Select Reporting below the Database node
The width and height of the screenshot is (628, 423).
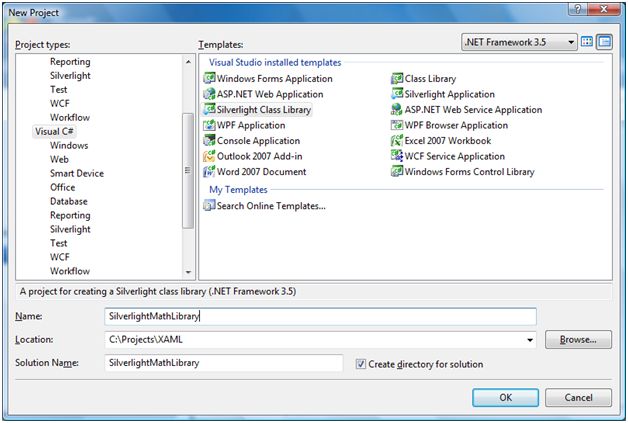click(70, 215)
